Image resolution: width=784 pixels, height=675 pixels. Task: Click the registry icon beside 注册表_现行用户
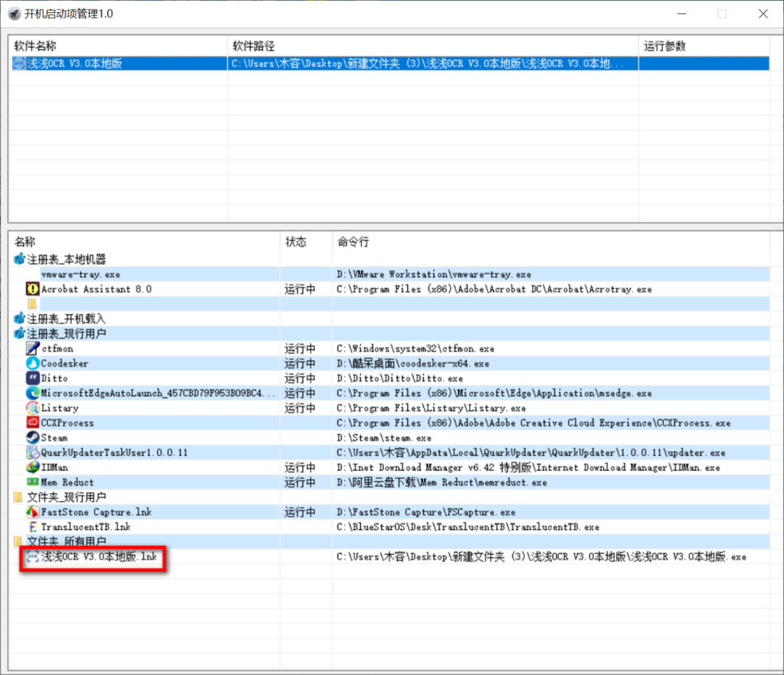point(20,333)
